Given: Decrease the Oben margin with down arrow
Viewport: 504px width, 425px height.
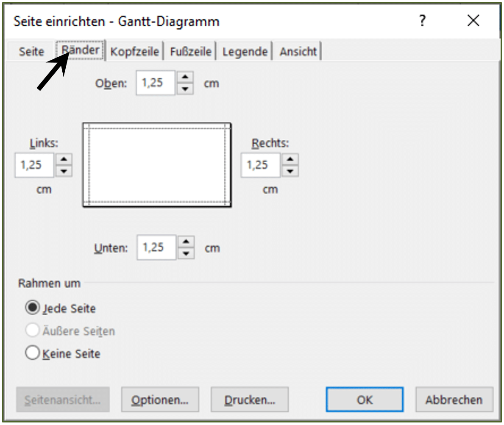Looking at the screenshot, I should 185,89.
